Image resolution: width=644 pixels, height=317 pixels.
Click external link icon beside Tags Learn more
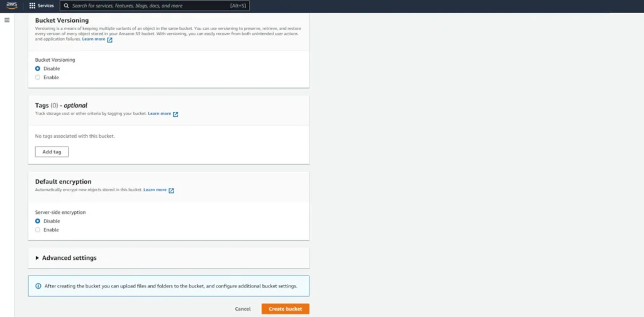click(x=175, y=114)
